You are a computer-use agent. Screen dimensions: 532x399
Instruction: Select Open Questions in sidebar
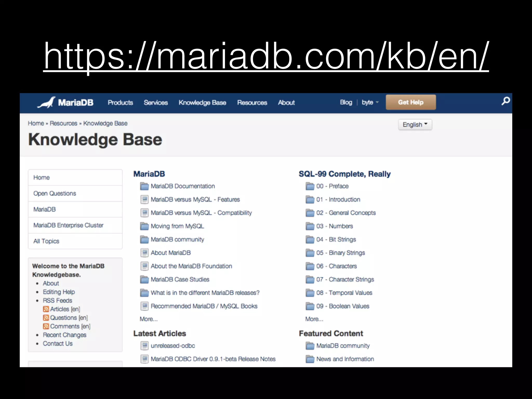(75, 194)
